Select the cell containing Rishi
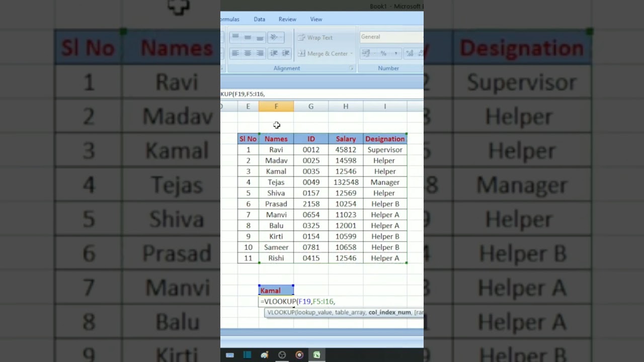This screenshot has height=362, width=644. (x=276, y=258)
